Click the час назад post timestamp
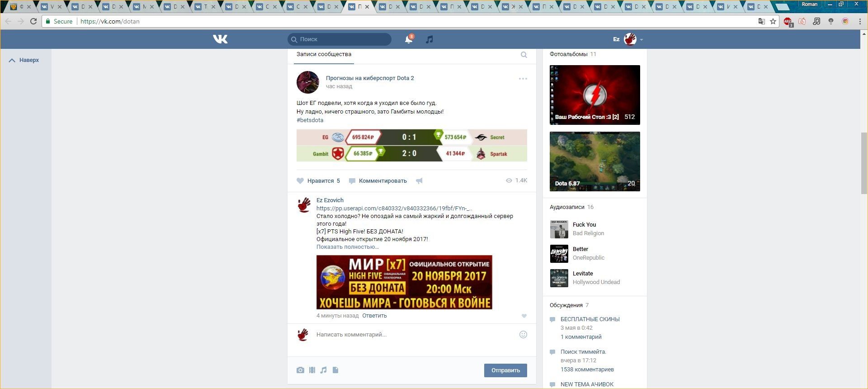 click(x=339, y=86)
